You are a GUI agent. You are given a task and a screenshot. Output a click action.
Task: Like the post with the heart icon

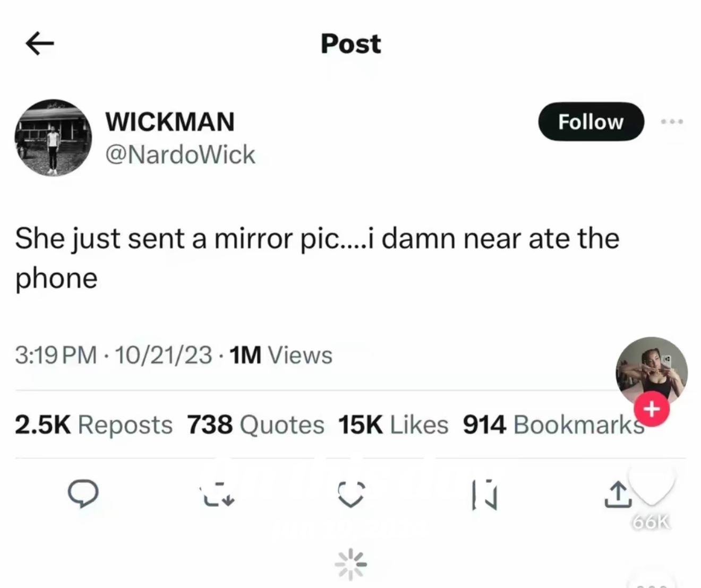tap(351, 494)
